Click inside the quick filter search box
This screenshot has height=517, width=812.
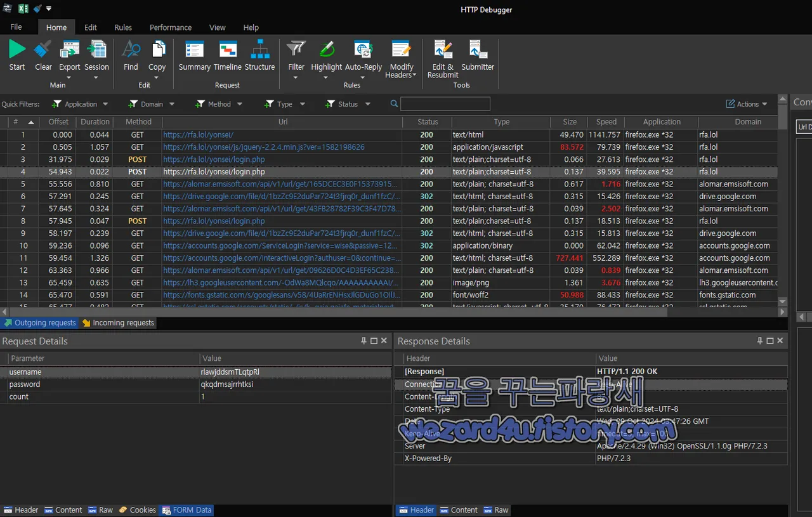[x=444, y=103]
